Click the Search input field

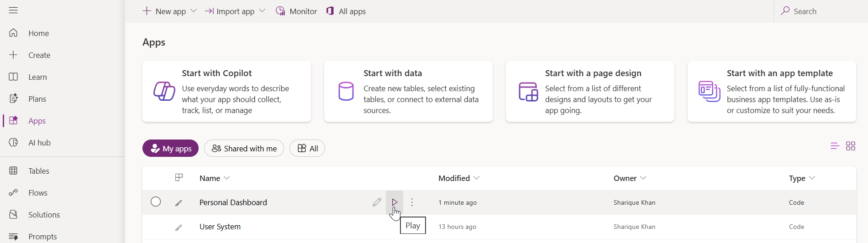coord(822,11)
